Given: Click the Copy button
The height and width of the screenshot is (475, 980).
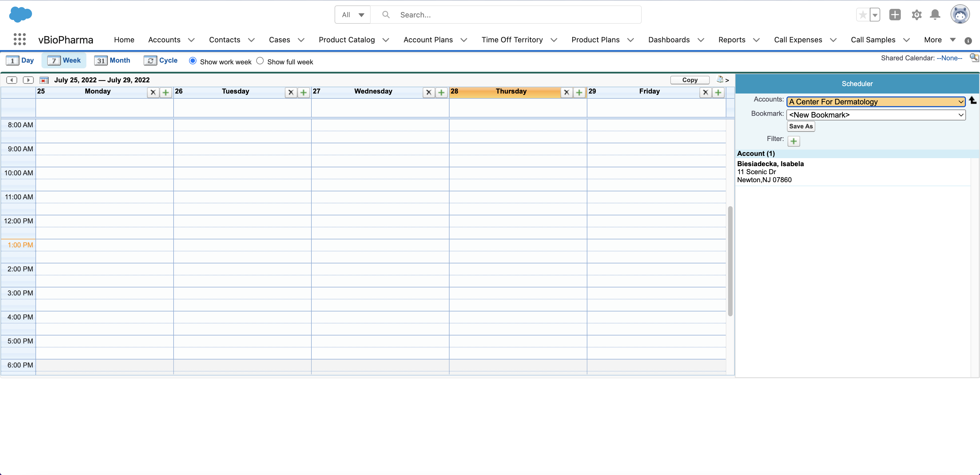Looking at the screenshot, I should pos(689,80).
